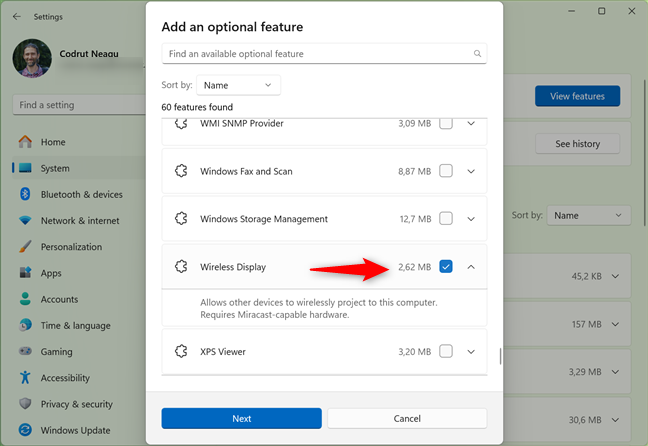Open Home via its house icon
Screen dimensions: 648x446
(25, 142)
